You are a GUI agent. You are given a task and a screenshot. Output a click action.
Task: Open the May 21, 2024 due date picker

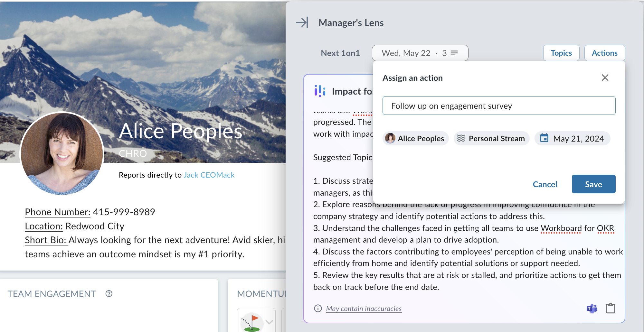(x=573, y=138)
